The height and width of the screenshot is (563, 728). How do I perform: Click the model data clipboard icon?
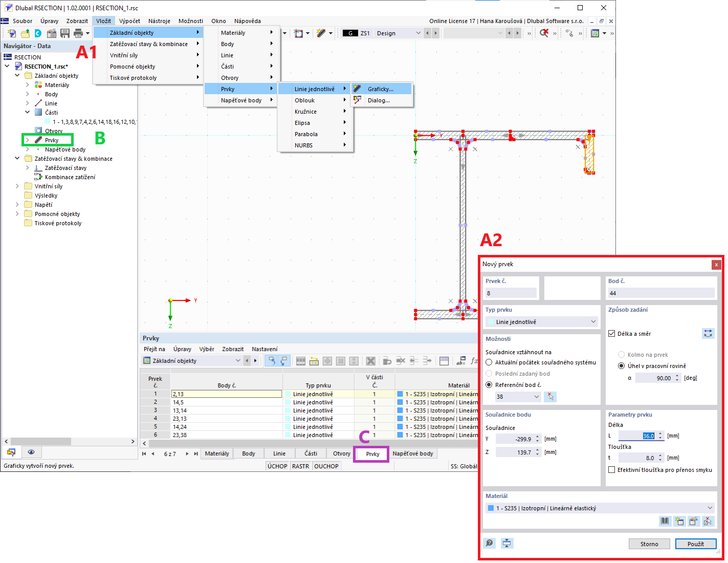51,33
